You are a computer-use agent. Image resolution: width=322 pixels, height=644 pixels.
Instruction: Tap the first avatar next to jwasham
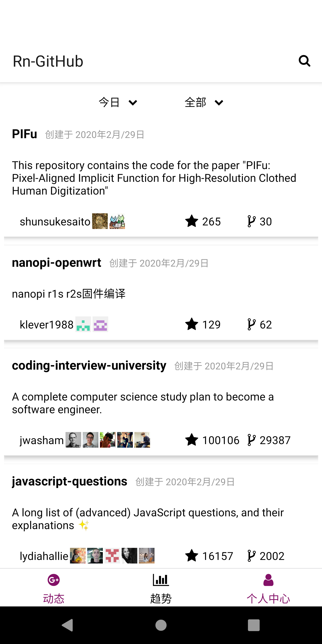(x=73, y=440)
